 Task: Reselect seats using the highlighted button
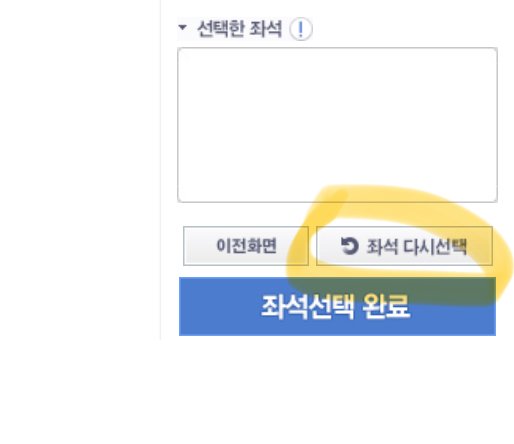coord(404,246)
